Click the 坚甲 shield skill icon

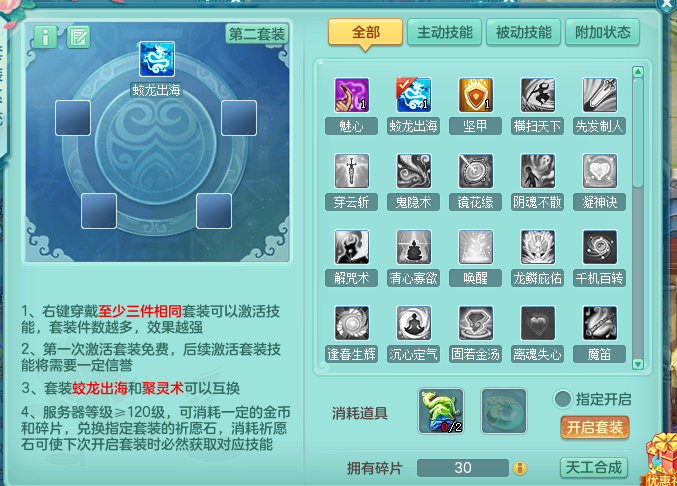pos(476,95)
